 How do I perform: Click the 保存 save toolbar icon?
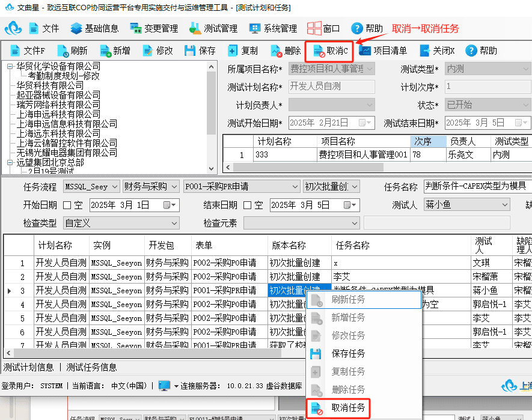190,50
